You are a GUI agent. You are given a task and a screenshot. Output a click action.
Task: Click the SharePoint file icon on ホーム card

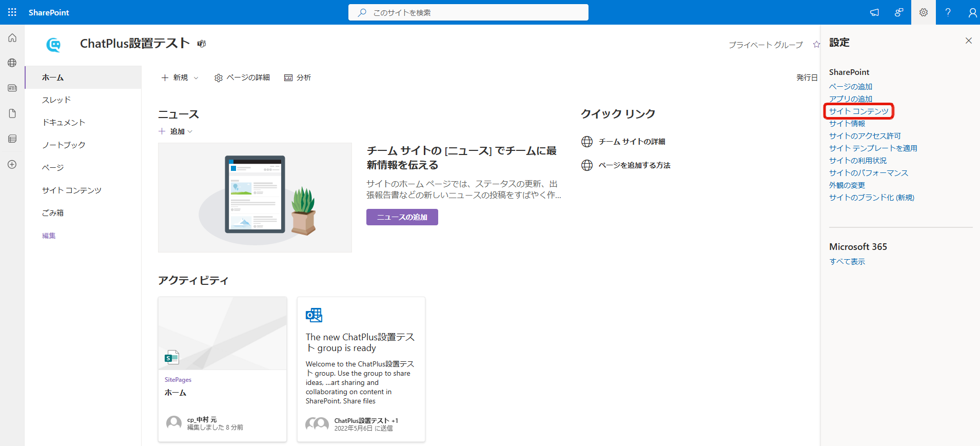(x=171, y=357)
